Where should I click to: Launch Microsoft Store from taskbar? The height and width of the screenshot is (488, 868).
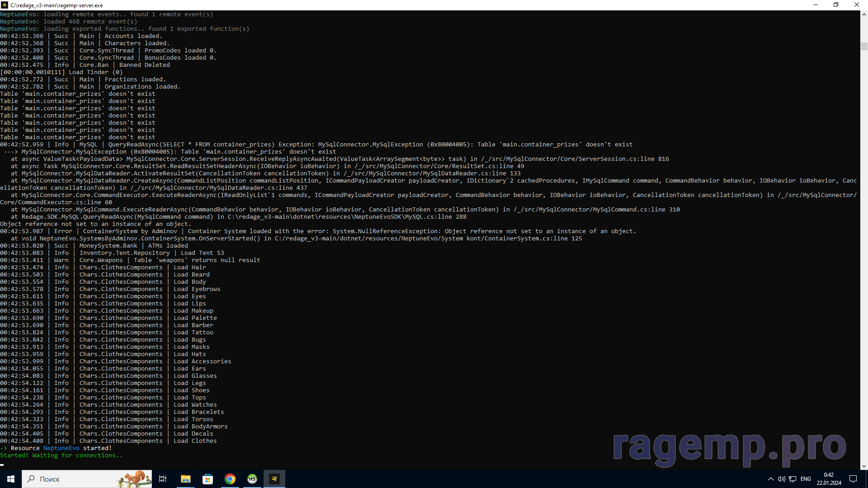208,479
